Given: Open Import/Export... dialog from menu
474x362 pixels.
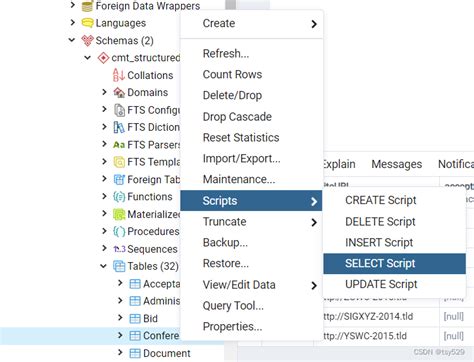Looking at the screenshot, I should [251, 158].
